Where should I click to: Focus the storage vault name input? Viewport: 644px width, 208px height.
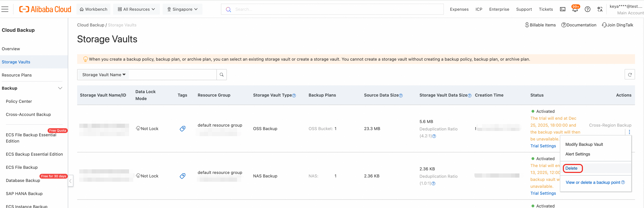tap(173, 75)
